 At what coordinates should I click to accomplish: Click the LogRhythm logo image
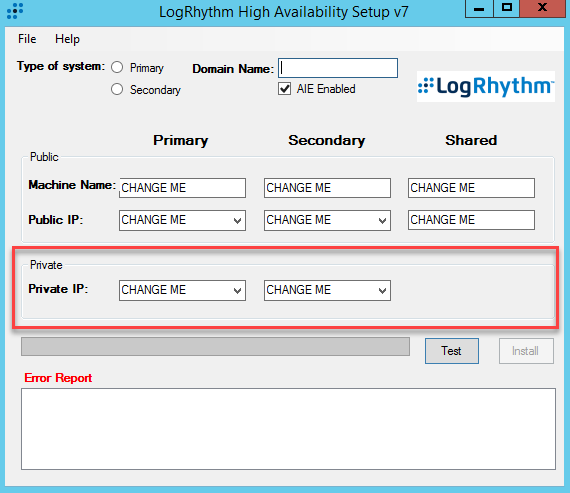coord(486,87)
